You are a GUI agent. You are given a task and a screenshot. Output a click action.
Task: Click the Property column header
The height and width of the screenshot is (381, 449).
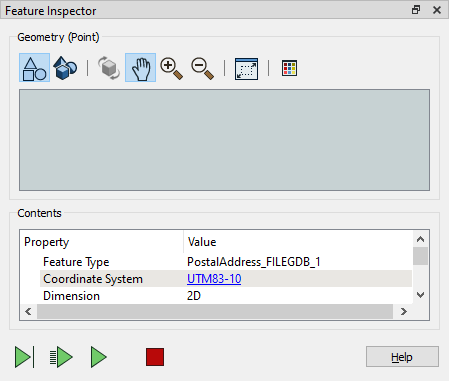click(102, 242)
